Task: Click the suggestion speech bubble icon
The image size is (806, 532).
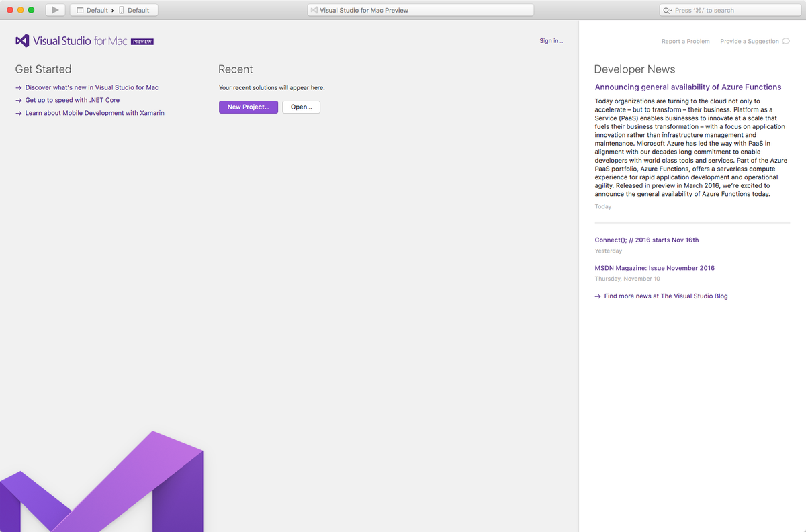Action: pos(786,42)
